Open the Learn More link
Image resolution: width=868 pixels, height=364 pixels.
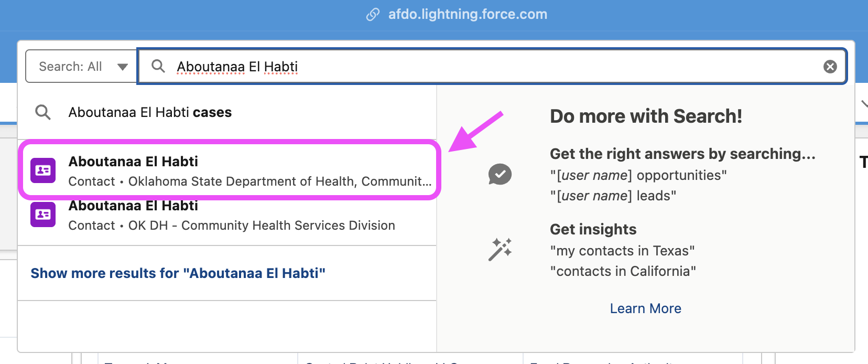645,308
